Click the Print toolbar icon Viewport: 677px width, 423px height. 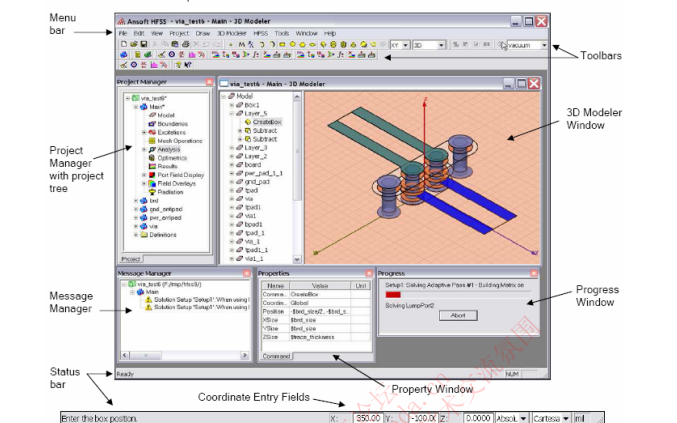186,44
